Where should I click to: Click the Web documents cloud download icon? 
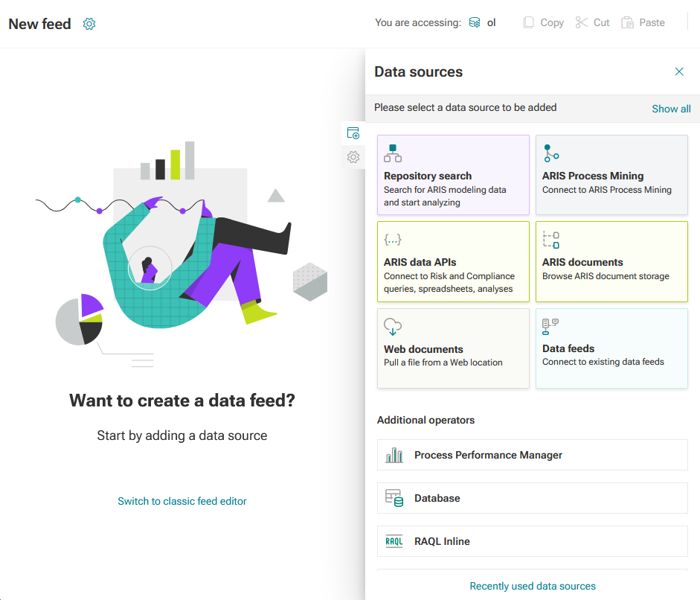click(x=393, y=327)
